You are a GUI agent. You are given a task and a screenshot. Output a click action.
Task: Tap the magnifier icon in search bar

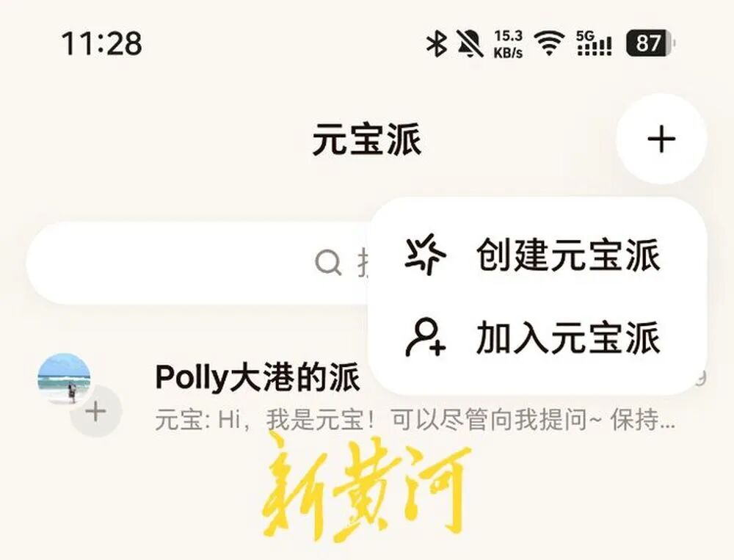click(328, 262)
